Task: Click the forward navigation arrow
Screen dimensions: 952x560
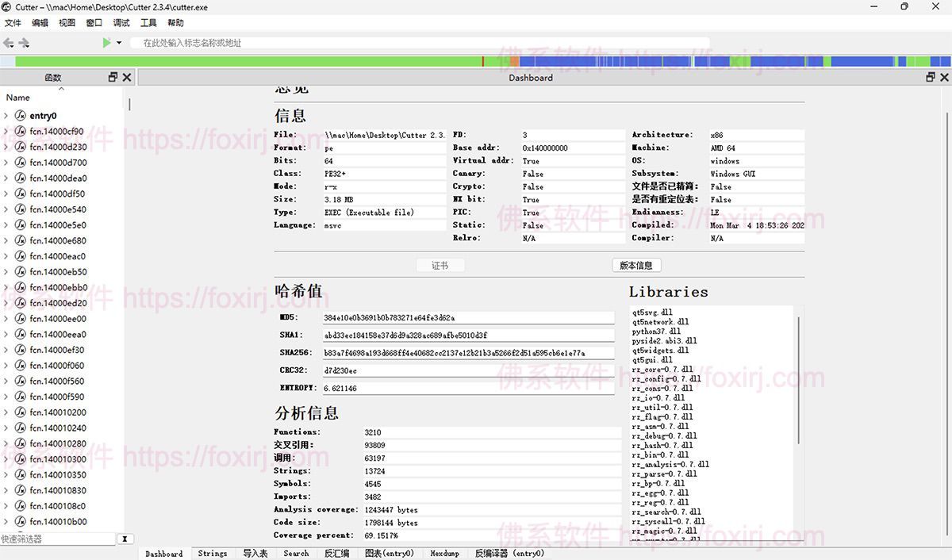Action: click(24, 43)
